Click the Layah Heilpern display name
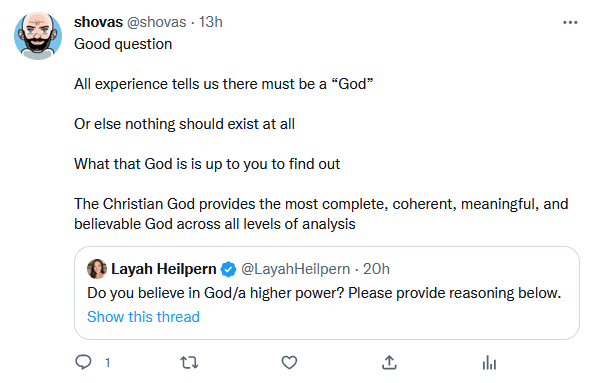 [x=164, y=269]
